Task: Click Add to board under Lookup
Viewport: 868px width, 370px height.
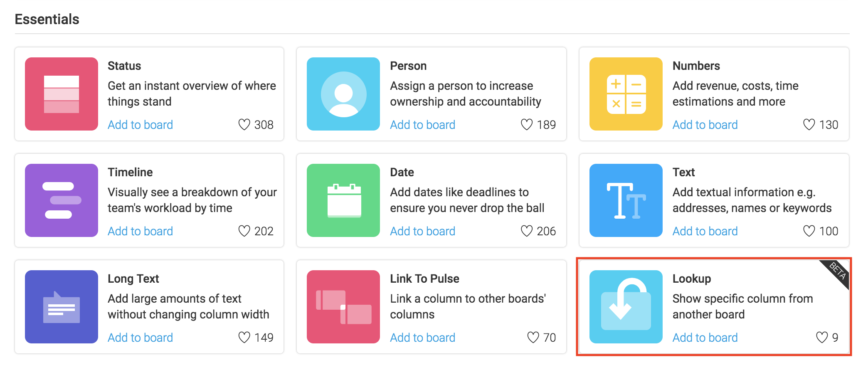Action: click(x=705, y=338)
